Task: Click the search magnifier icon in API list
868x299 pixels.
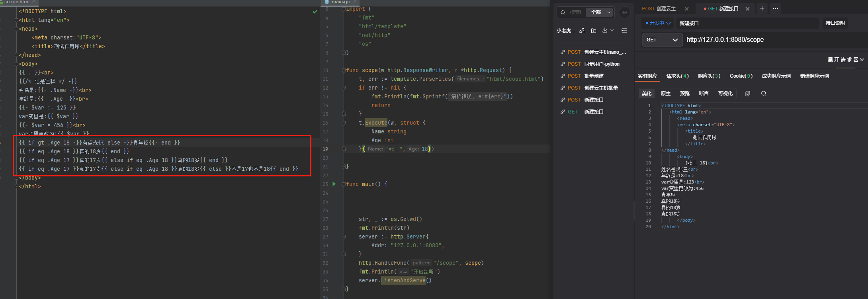Action: tap(563, 12)
